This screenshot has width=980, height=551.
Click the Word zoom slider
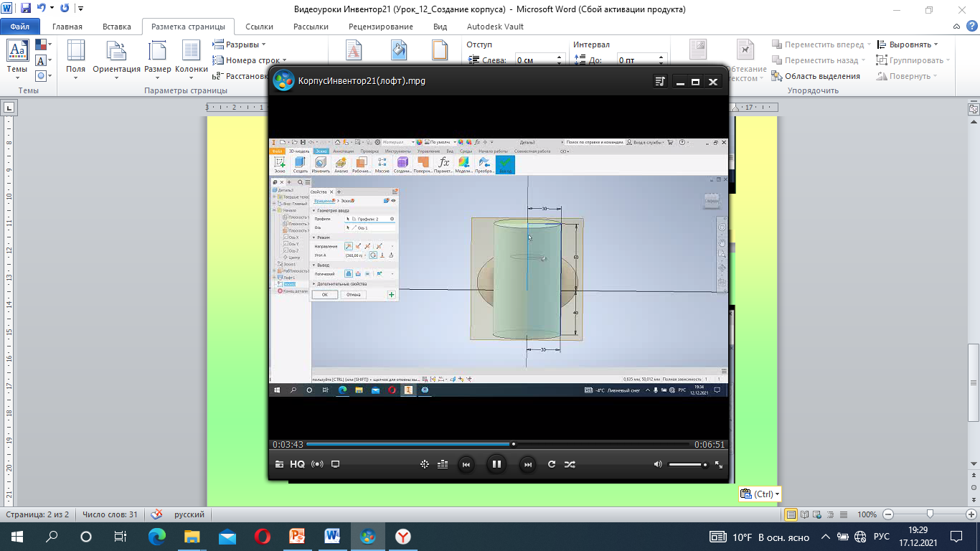(x=930, y=514)
